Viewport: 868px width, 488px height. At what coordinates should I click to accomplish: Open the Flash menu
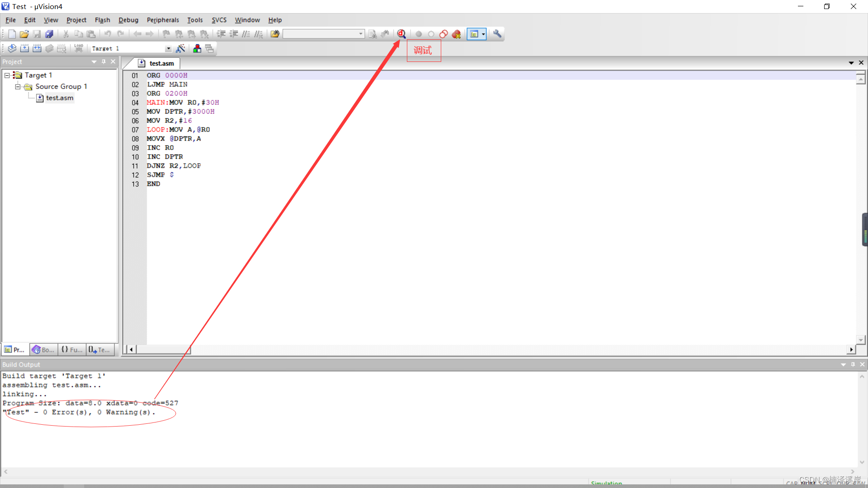103,20
